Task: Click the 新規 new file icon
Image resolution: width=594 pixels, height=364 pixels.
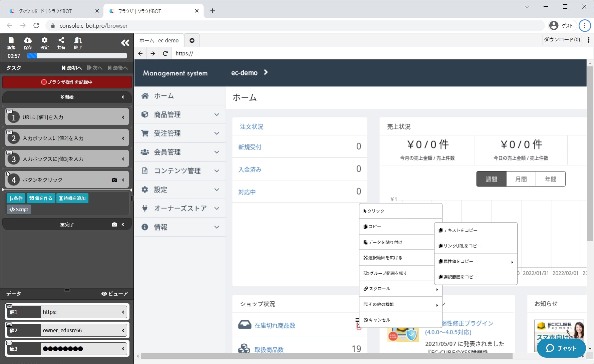Action: click(x=11, y=43)
